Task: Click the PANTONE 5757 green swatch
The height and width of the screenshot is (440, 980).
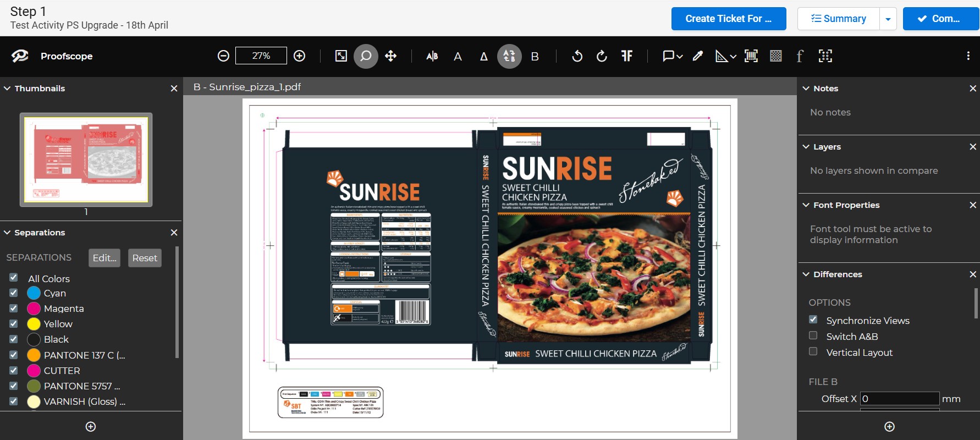Action: [x=34, y=386]
